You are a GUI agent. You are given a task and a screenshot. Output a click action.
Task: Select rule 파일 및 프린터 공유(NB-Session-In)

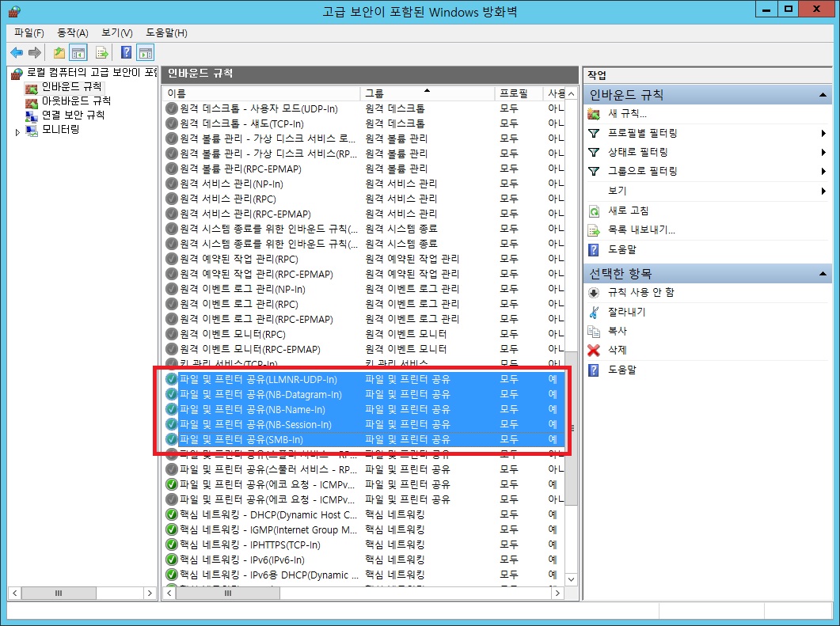coord(364,424)
